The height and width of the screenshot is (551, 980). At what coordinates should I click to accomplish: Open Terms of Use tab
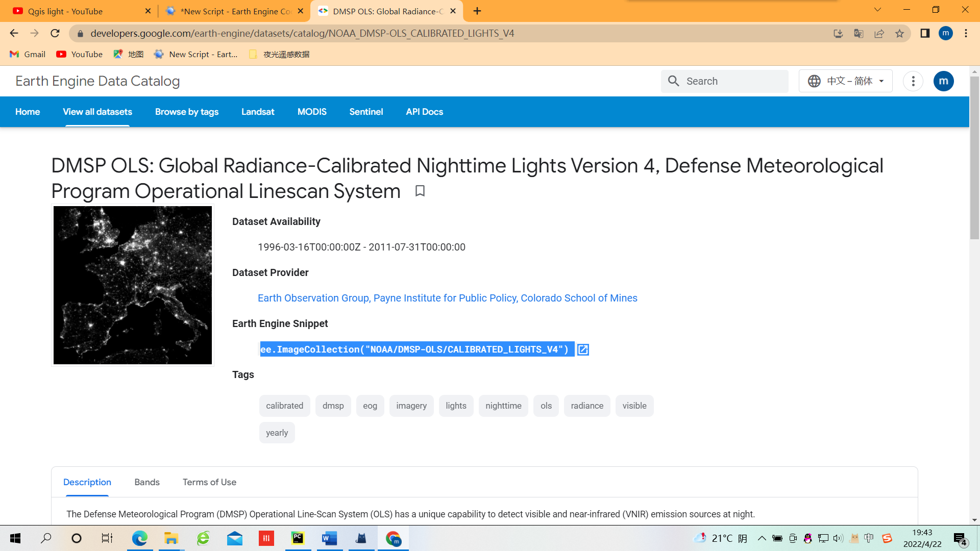(x=209, y=482)
